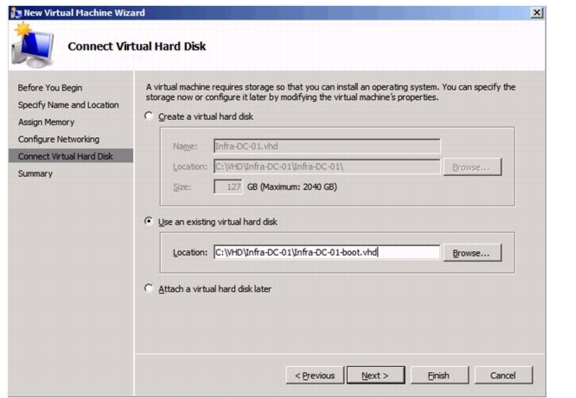576x398 pixels.
Task: Switch to Assign Memory step
Action: click(46, 122)
